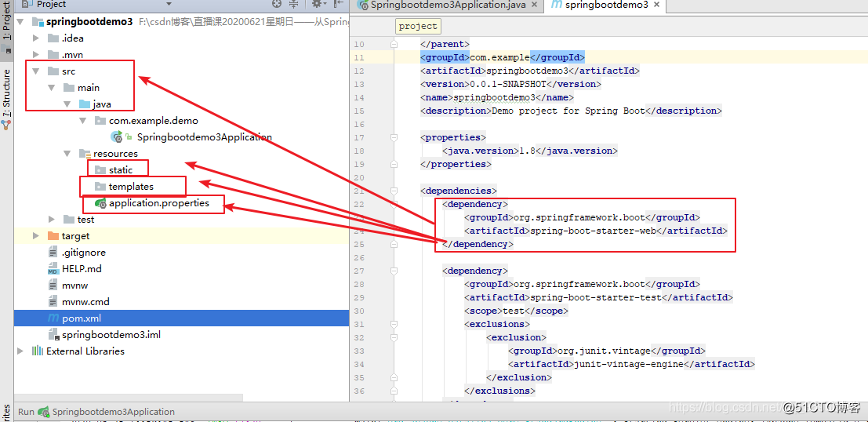
Task: Click the .mvn folder icon
Action: [53, 55]
